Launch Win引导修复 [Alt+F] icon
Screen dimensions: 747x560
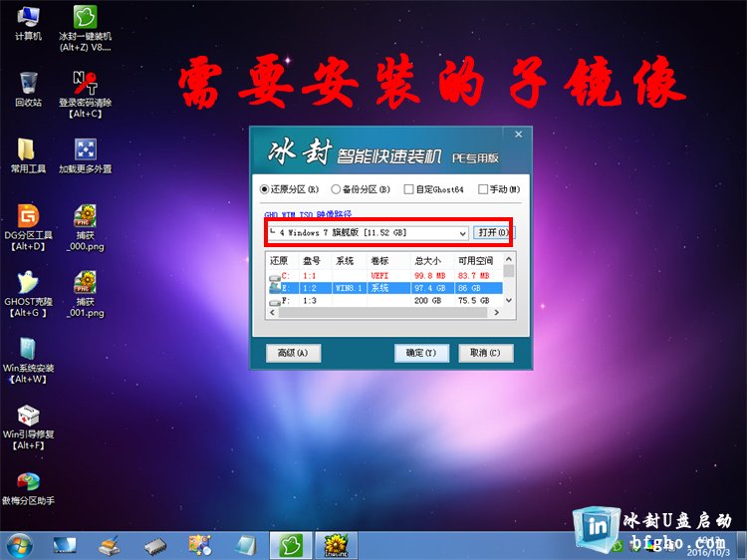pyautogui.click(x=28, y=426)
